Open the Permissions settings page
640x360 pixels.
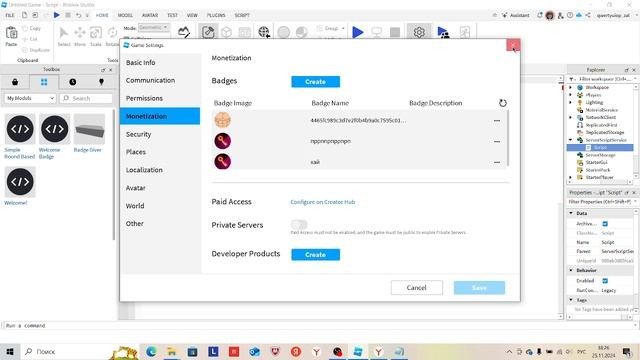click(160, 98)
